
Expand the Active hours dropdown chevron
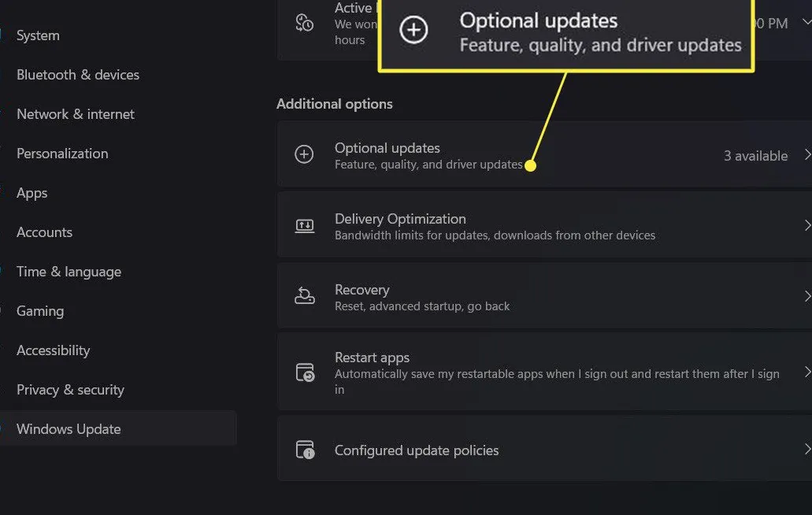(x=806, y=24)
